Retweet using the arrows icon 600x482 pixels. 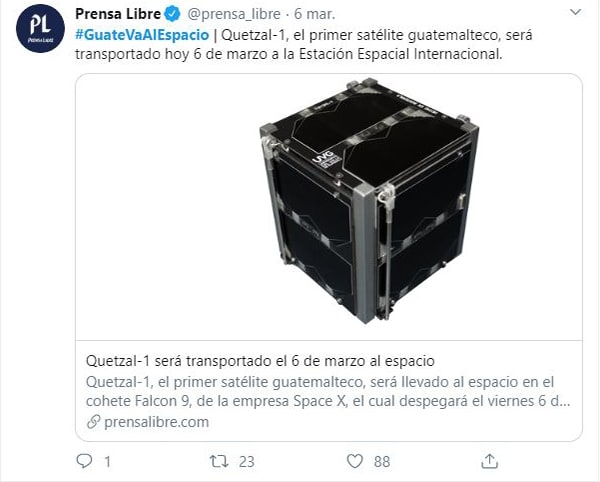(219, 461)
